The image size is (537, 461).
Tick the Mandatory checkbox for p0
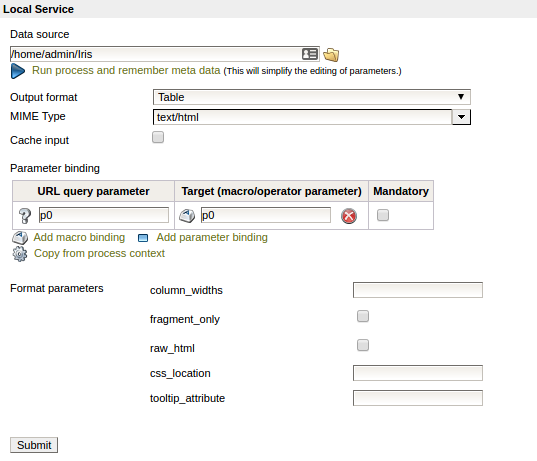pos(383,215)
